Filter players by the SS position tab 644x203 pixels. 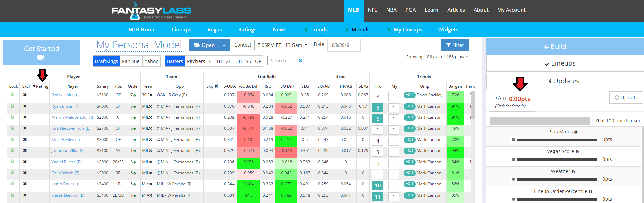tap(248, 61)
